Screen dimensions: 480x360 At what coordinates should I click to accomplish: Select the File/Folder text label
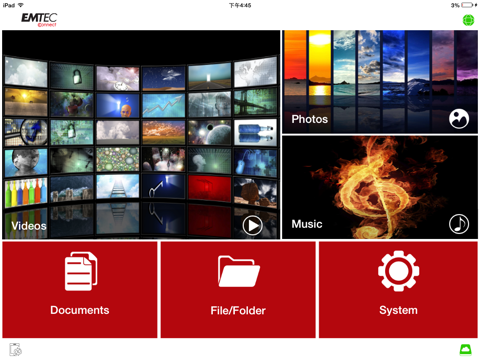coord(238,311)
